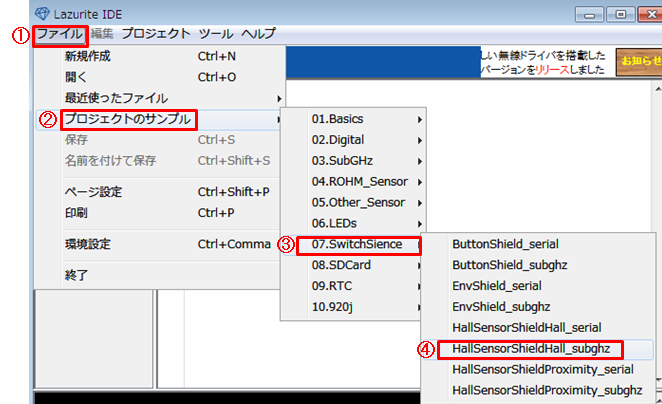Click the greyed 保存 entry
The width and height of the screenshot is (662, 404).
(160, 140)
